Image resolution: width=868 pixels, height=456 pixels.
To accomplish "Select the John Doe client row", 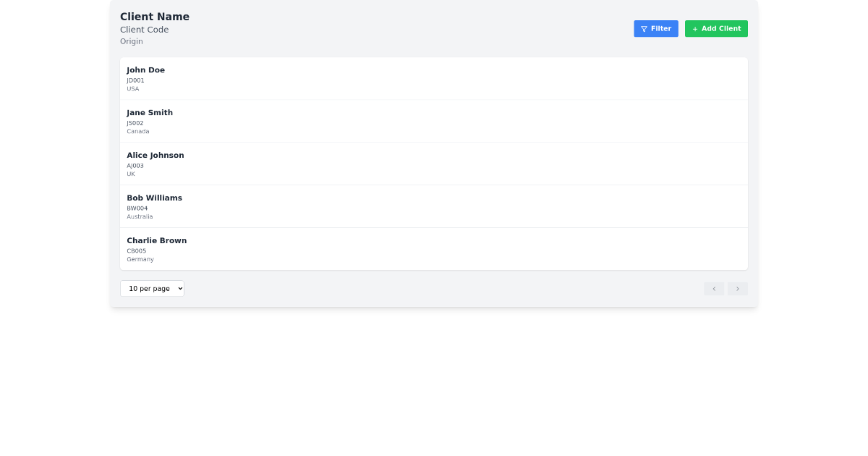I will pyautogui.click(x=434, y=78).
